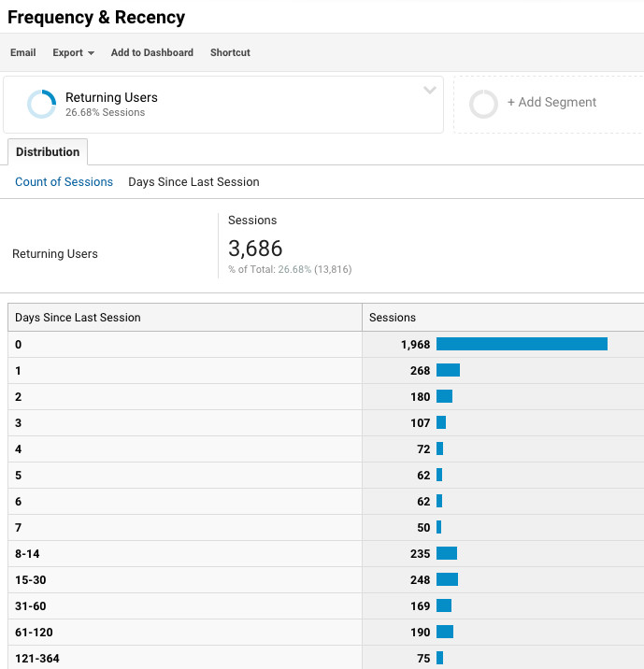This screenshot has width=644, height=669.
Task: Click + Add Segment text
Action: 551,103
